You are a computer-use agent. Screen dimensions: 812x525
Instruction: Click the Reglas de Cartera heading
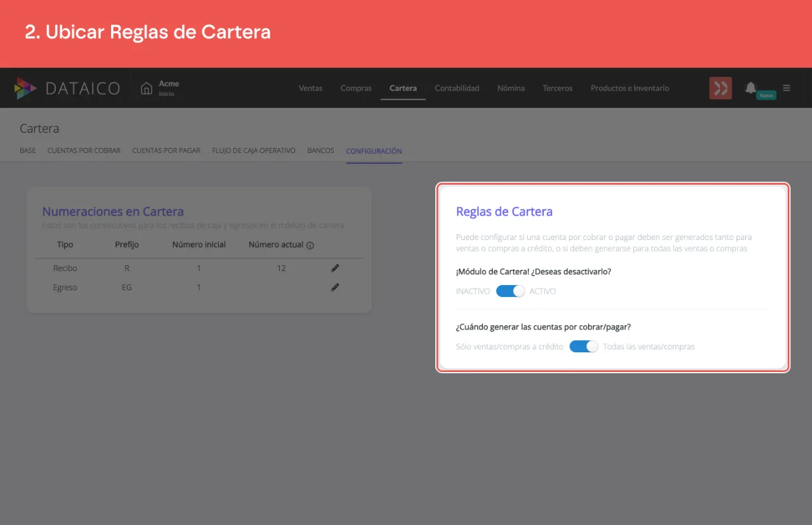504,211
